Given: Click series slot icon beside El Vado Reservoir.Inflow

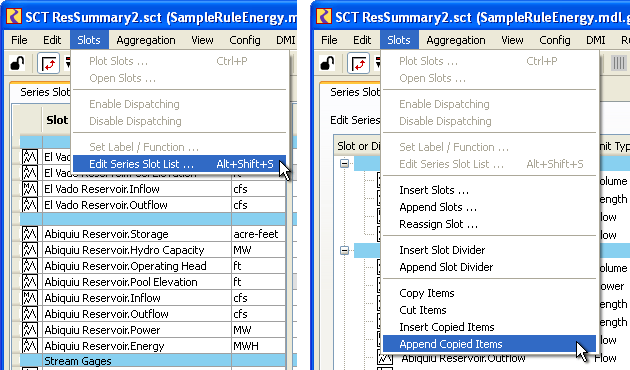Looking at the screenshot, I should 30,189.
